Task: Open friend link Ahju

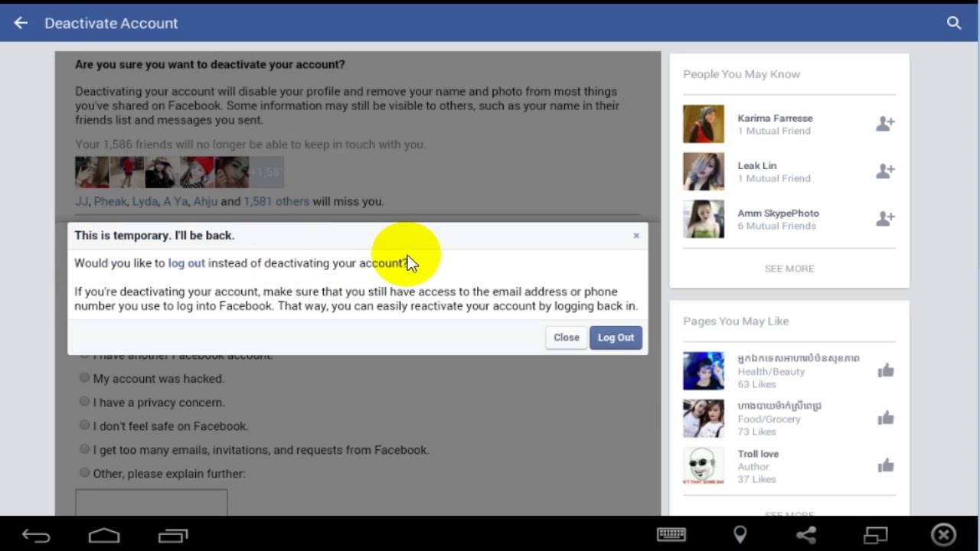Action: click(x=205, y=202)
